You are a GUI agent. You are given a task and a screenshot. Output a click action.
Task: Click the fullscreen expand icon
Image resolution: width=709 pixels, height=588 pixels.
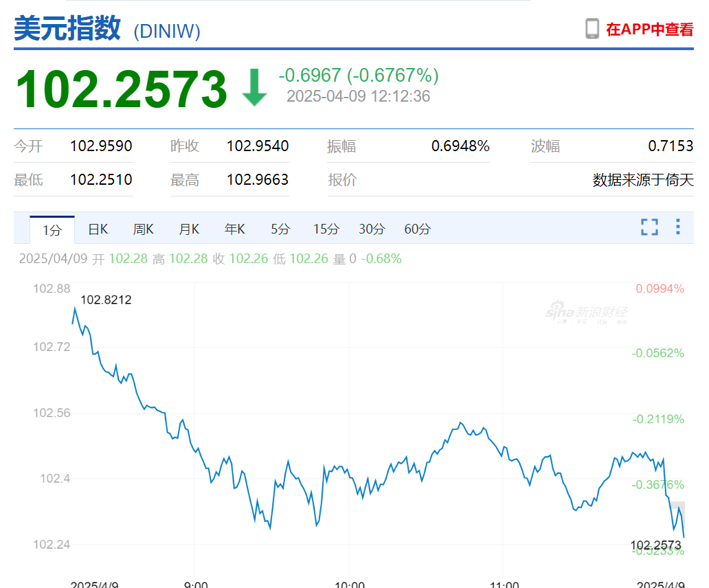(649, 227)
